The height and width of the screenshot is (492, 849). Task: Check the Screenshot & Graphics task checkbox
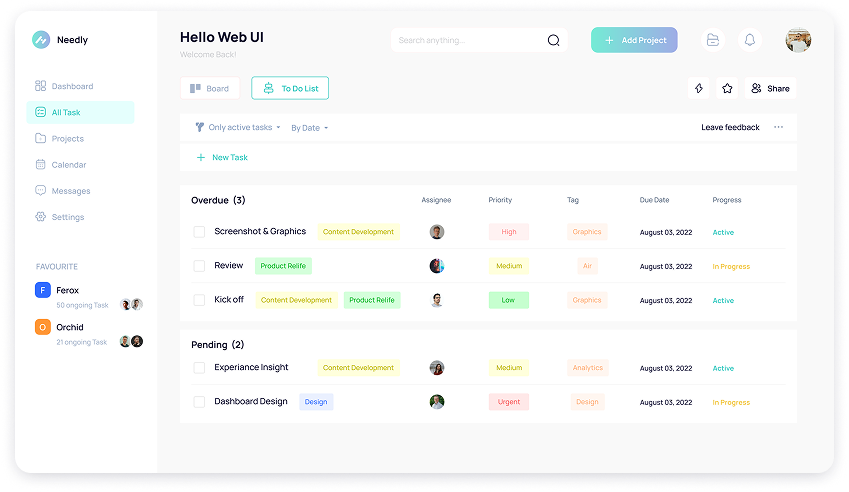(x=199, y=232)
